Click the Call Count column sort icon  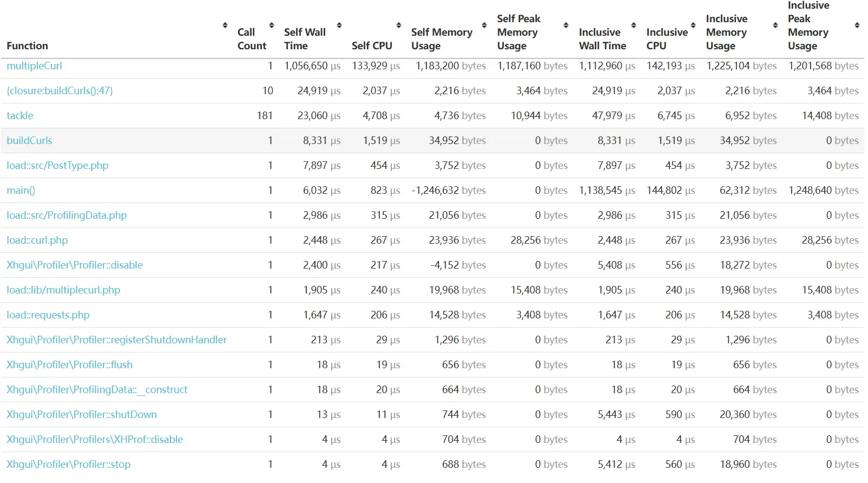pos(272,25)
